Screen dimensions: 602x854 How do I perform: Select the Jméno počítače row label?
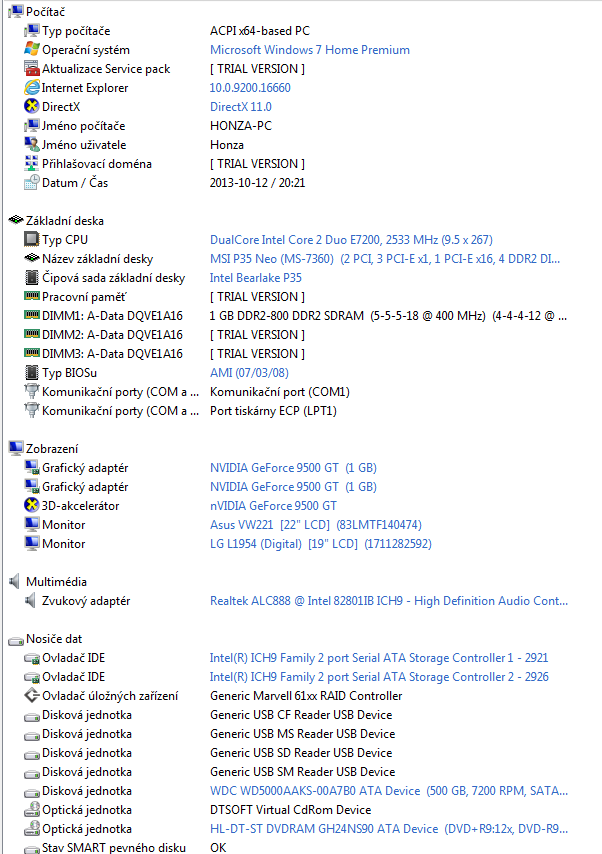coord(84,126)
